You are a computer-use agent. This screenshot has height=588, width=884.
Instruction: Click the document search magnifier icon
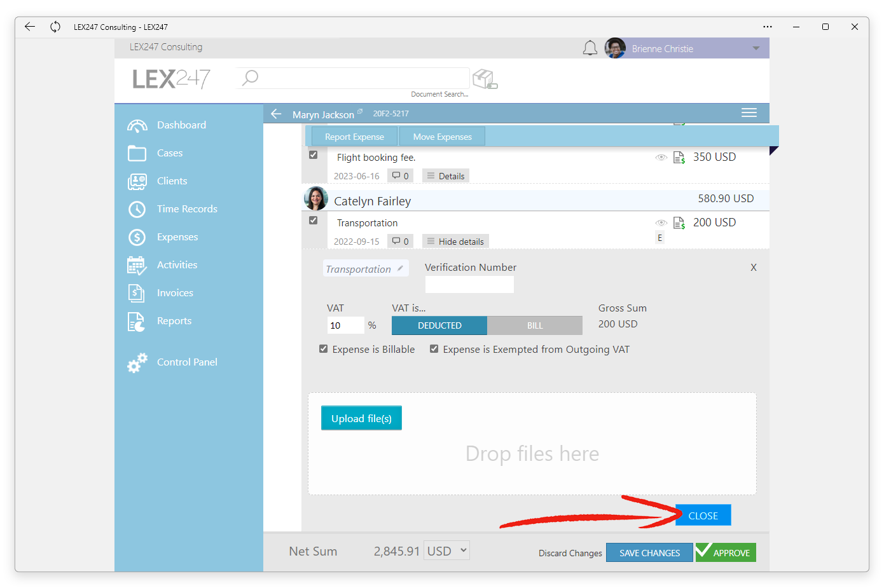251,78
